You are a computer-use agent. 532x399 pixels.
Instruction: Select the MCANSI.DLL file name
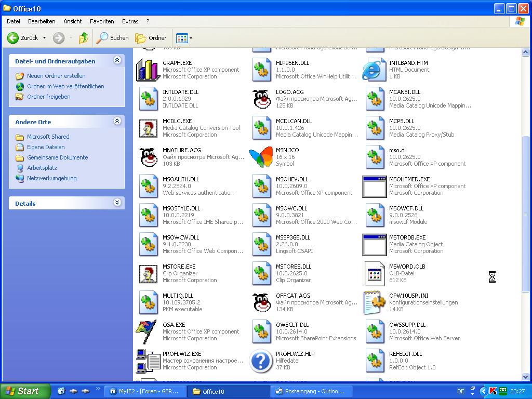[x=405, y=92]
